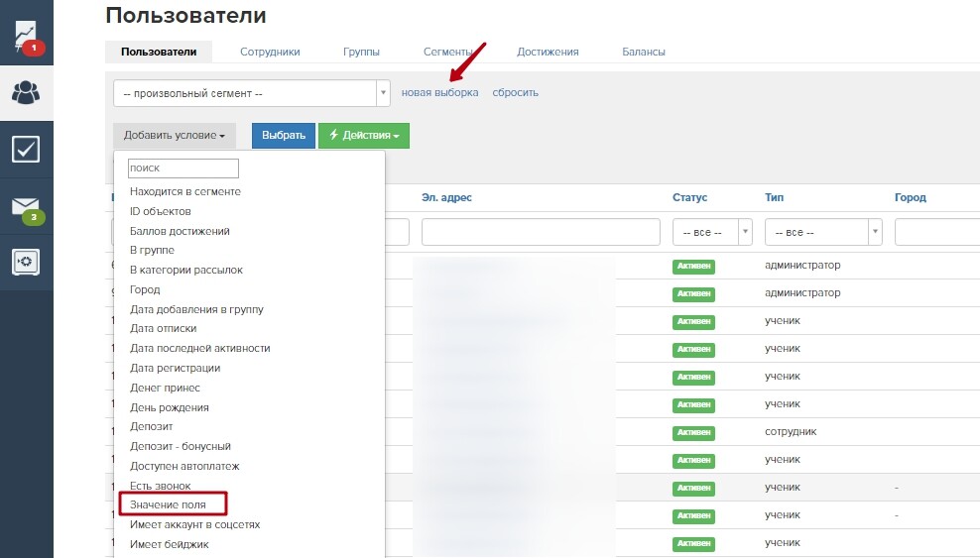This screenshot has width=980, height=558.
Task: Open the analytics chart sidebar icon
Action: point(26,37)
